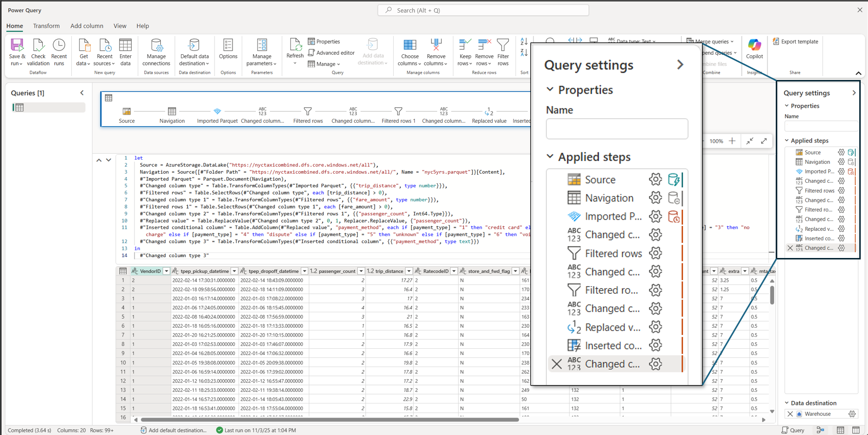Run Check validation

(38, 52)
